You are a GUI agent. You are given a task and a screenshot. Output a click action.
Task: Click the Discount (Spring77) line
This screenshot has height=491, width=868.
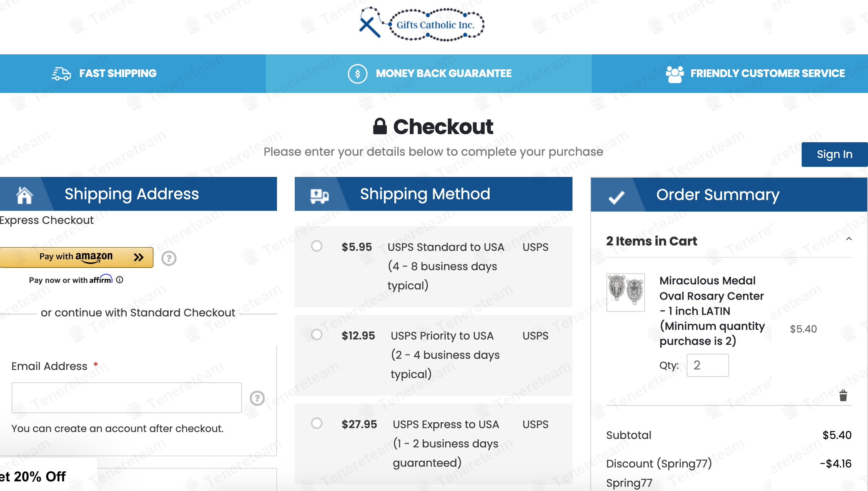[x=659, y=463]
